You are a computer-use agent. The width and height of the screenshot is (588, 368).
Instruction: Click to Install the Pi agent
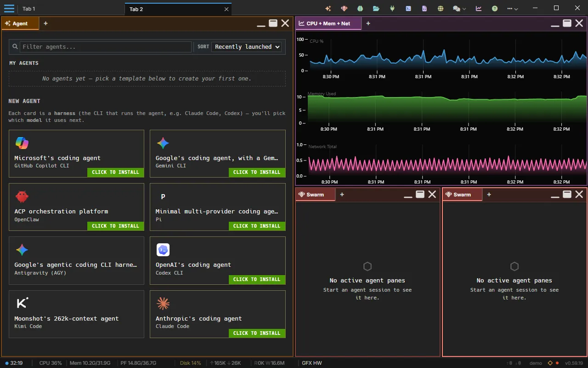[257, 226]
